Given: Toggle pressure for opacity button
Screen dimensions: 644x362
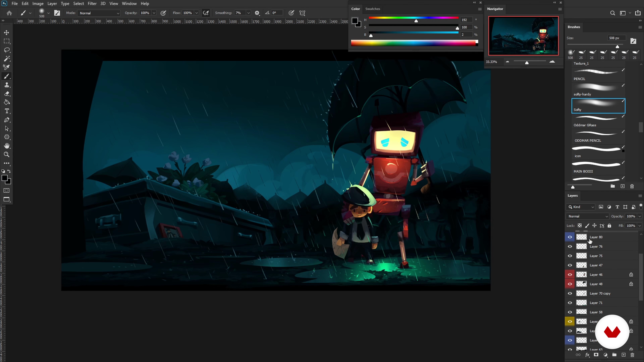Looking at the screenshot, I should (x=163, y=13).
